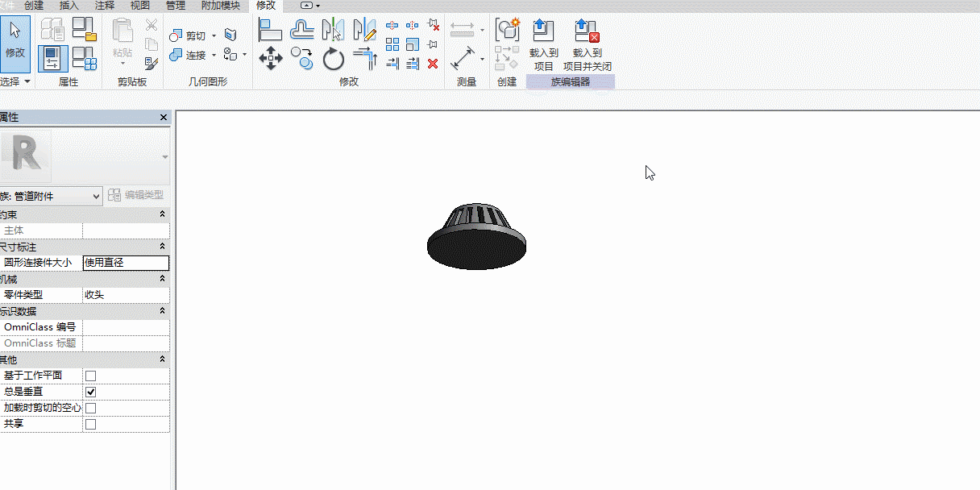Image resolution: width=980 pixels, height=490 pixels.
Task: Activate the Rotate tool icon
Action: (x=334, y=59)
